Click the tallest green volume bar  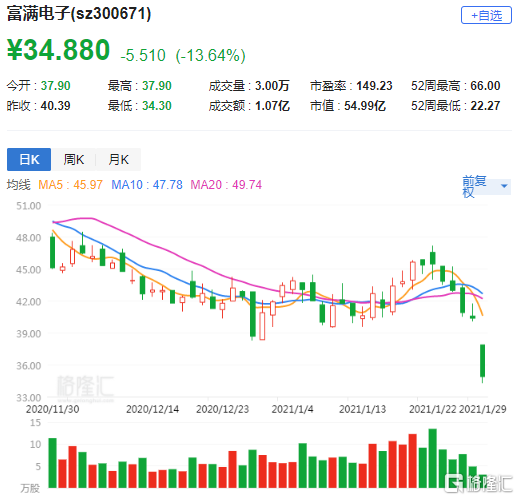pos(432,458)
